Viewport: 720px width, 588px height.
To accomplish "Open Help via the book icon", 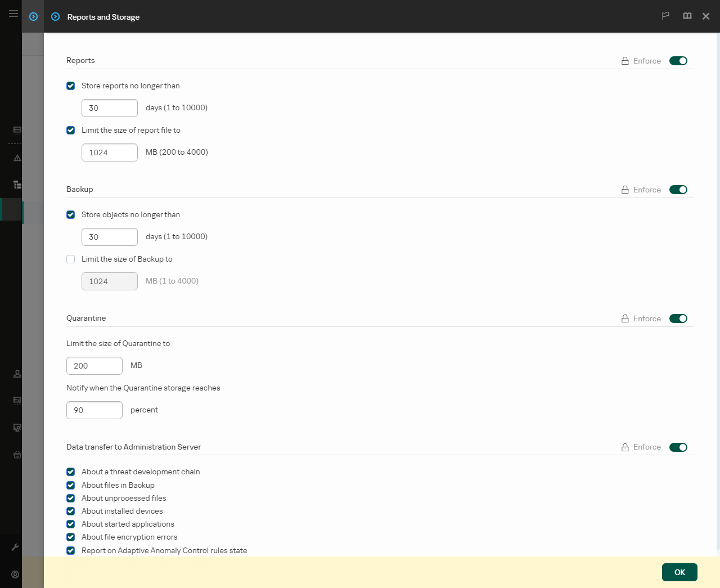I will 687,16.
